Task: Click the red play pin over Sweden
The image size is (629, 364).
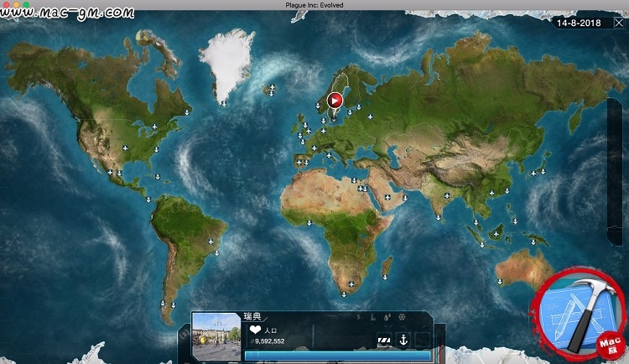Action: [x=335, y=101]
